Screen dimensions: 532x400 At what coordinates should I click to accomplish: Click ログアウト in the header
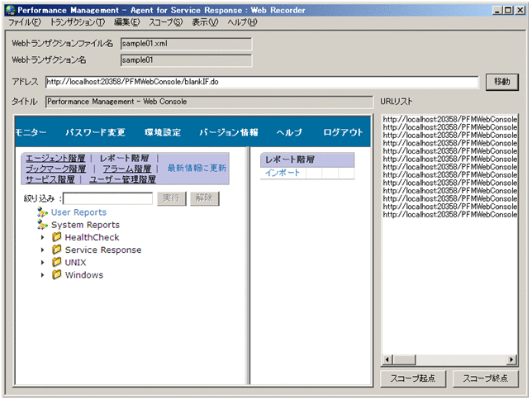pos(343,132)
